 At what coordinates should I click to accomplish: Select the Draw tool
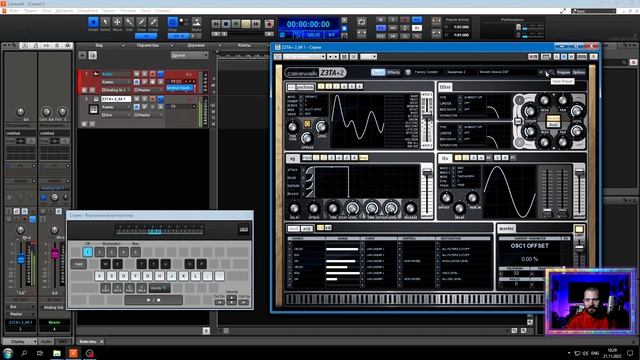point(141,22)
